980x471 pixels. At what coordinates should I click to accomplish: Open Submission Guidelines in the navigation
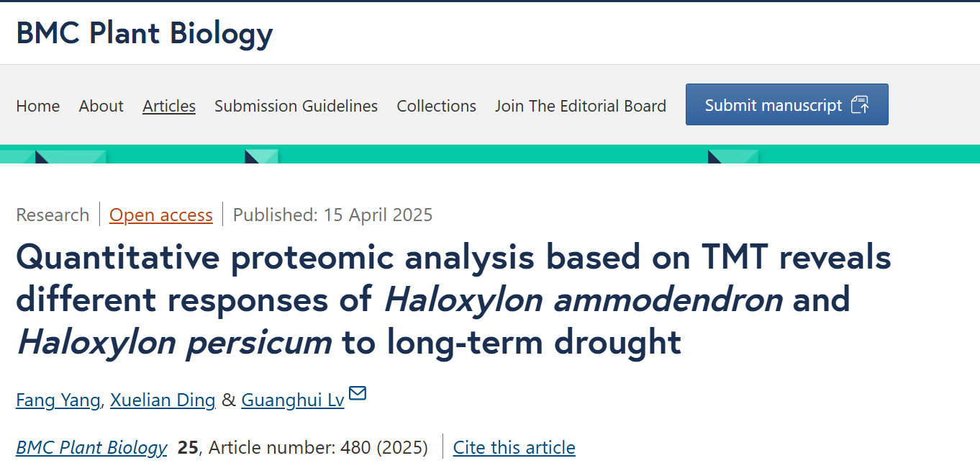[296, 106]
